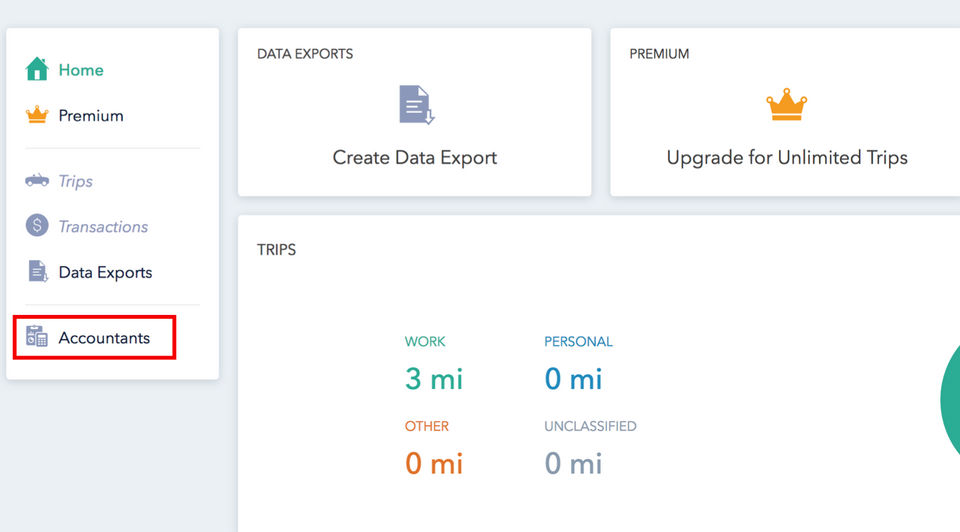Click the Data Exports document icon in sidebar
960x532 pixels.
(x=37, y=272)
